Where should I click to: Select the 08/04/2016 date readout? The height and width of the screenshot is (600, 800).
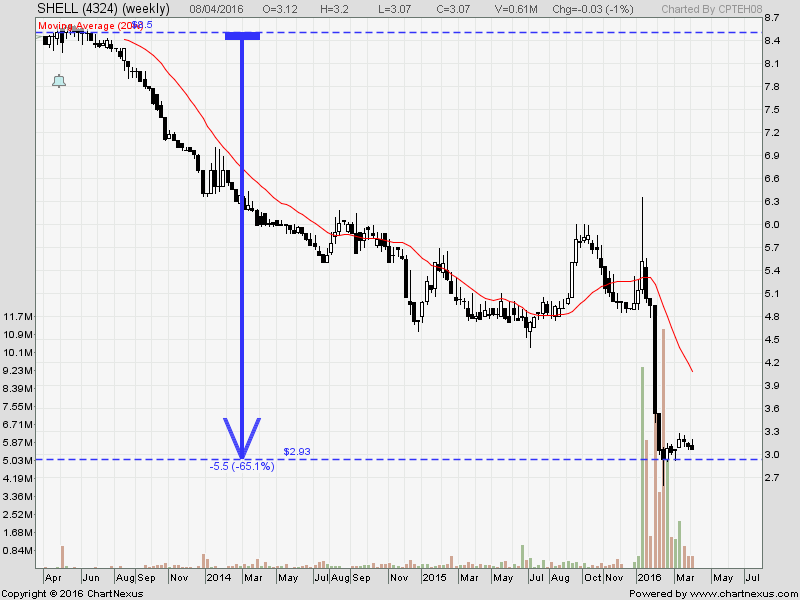tap(216, 9)
